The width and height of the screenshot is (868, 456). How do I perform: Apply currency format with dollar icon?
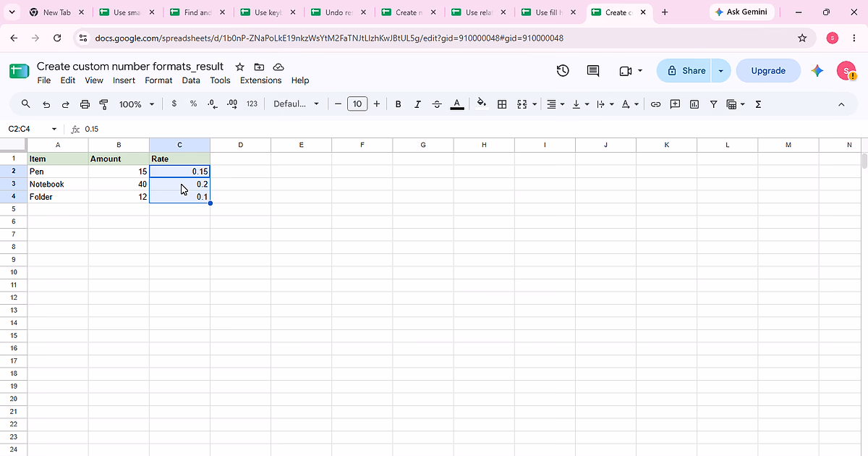pos(174,104)
